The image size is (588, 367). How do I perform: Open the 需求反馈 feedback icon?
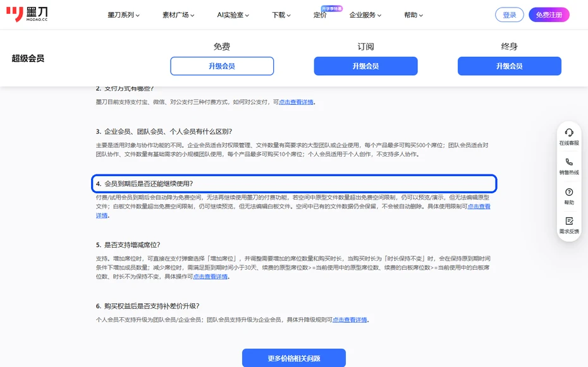[569, 221]
